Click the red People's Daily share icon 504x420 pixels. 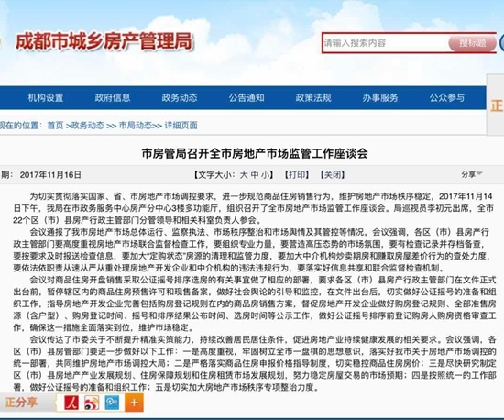pyautogui.click(x=71, y=403)
